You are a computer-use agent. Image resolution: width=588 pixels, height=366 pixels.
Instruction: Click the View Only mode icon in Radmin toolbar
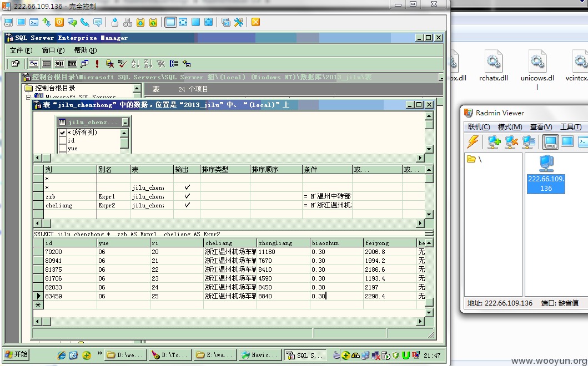click(x=21, y=22)
